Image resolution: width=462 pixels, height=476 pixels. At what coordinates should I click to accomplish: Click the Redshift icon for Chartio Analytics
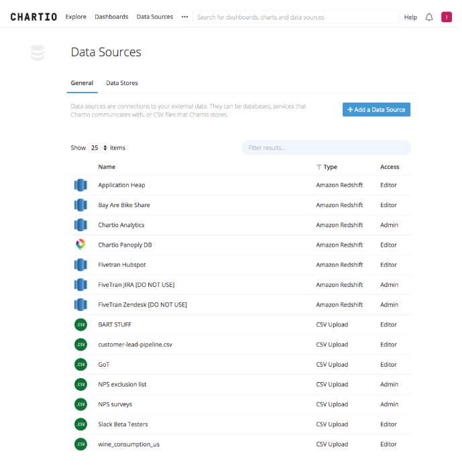[x=80, y=225]
